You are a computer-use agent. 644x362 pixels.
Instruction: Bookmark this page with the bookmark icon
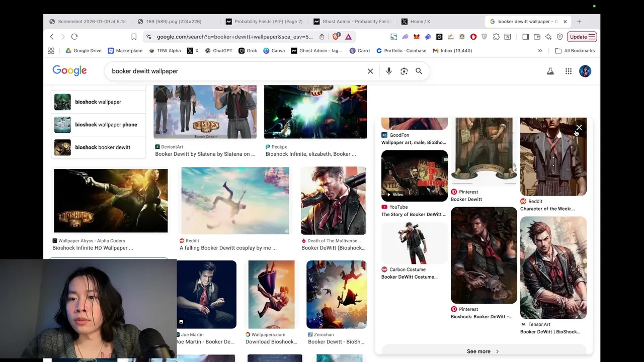pos(134,37)
